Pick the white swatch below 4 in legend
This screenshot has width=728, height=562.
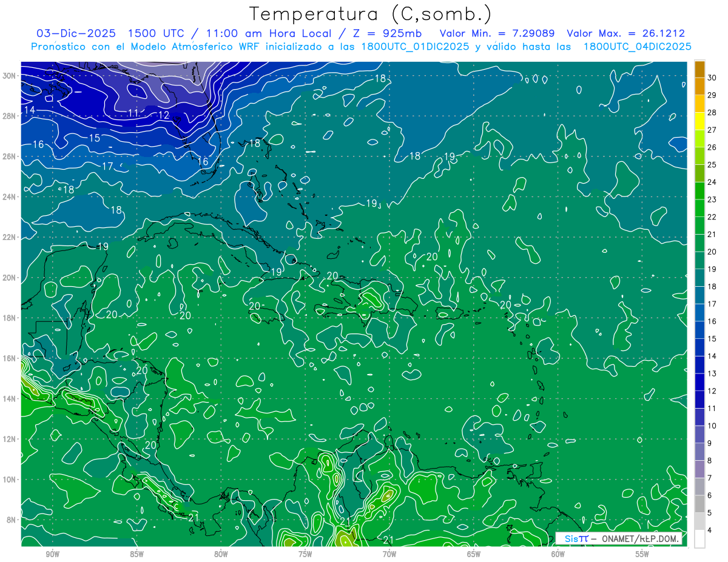699,538
